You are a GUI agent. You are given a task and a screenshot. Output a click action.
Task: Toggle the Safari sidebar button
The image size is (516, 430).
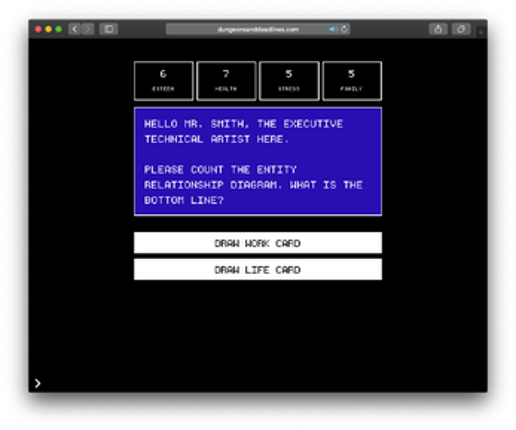tap(109, 29)
